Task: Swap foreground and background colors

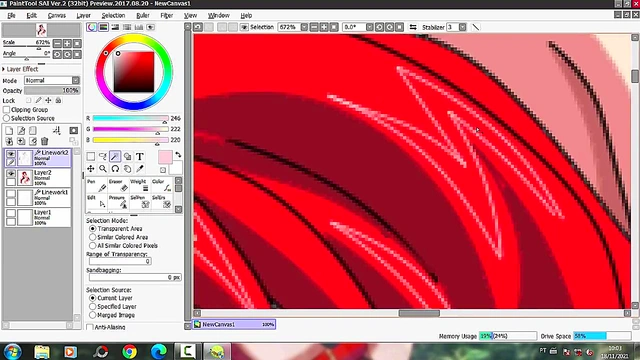Action: click(x=178, y=155)
